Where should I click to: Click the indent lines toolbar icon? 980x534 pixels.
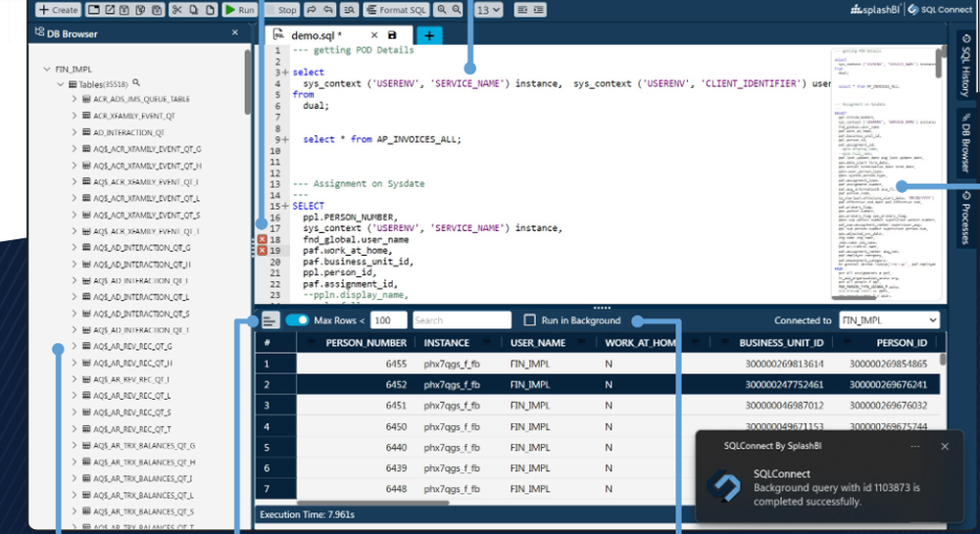coord(538,10)
